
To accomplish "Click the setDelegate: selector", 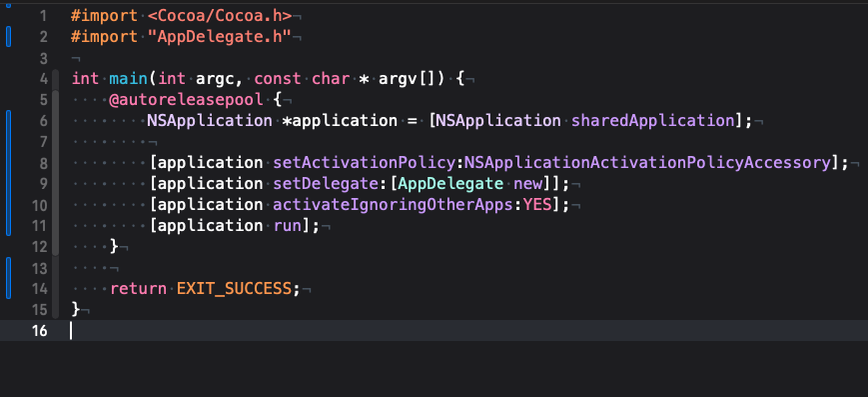I will coord(331,184).
